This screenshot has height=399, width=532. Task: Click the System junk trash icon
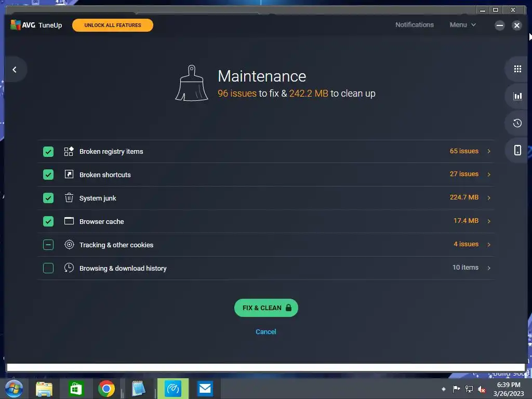[x=69, y=197]
